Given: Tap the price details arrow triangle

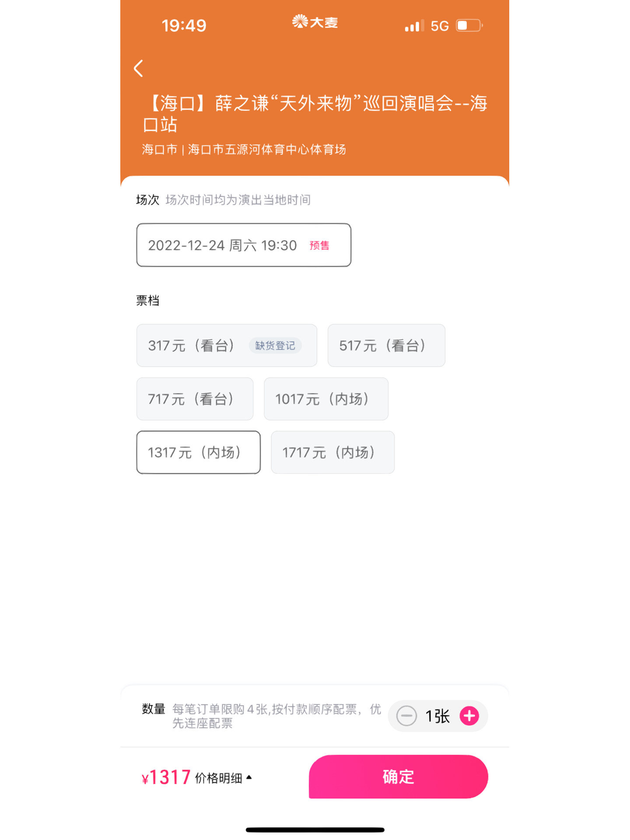Looking at the screenshot, I should tap(249, 777).
